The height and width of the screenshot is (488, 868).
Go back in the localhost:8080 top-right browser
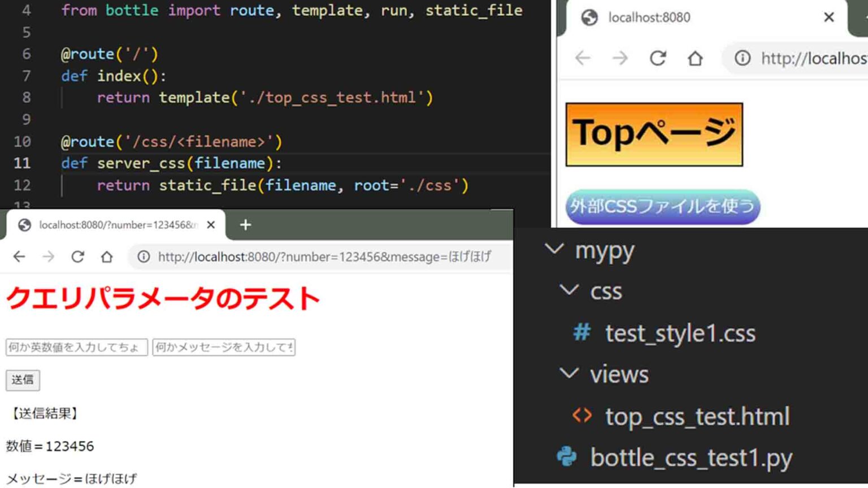pos(583,58)
